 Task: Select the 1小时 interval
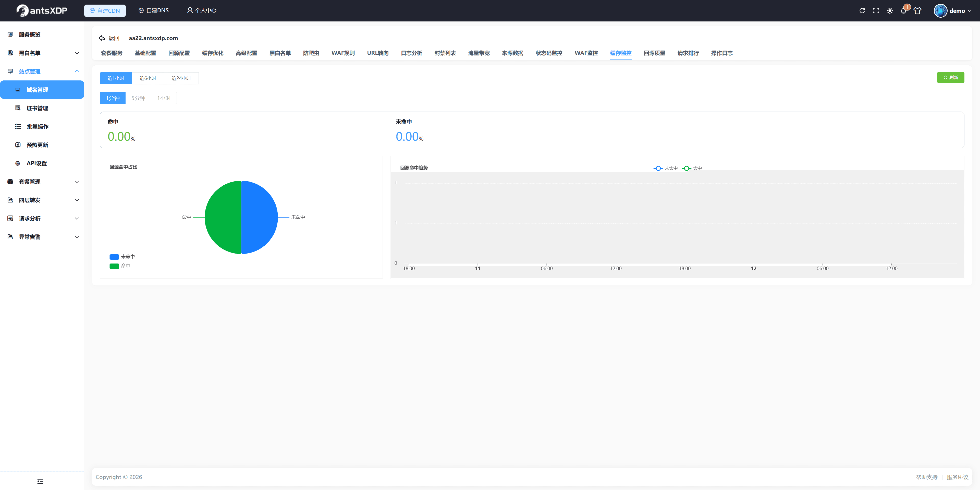(x=164, y=98)
